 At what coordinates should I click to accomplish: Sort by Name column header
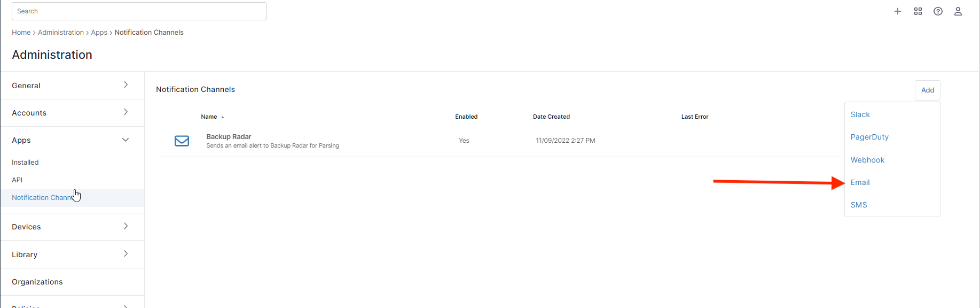click(209, 117)
